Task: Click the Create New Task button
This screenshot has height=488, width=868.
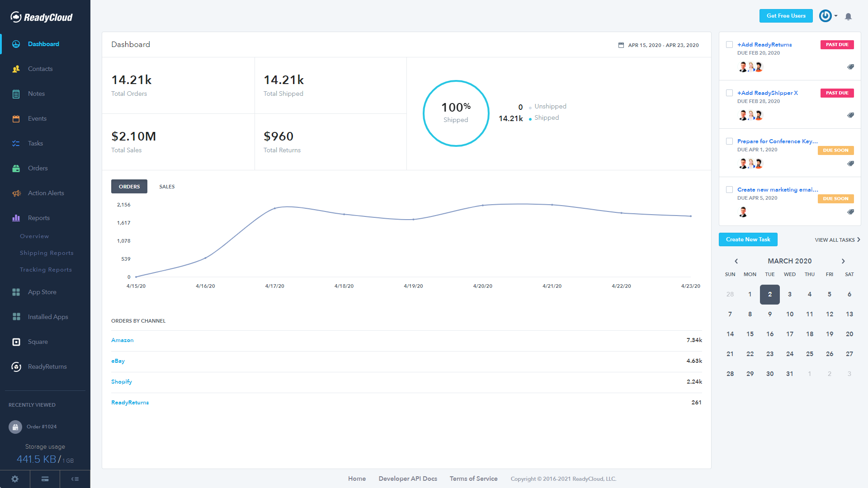Action: (x=748, y=239)
